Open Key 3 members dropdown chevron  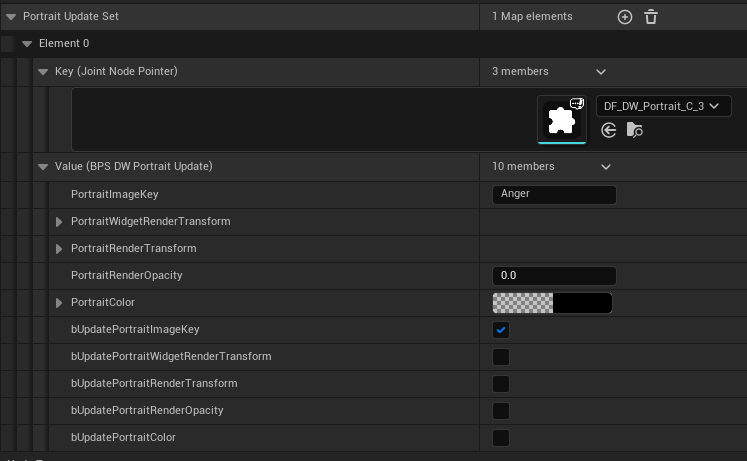tap(601, 72)
